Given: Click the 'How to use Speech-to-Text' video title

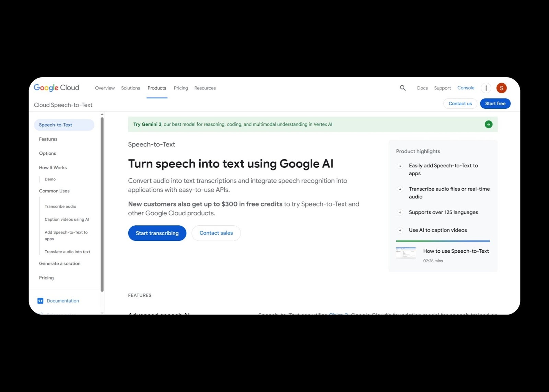Looking at the screenshot, I should (456, 251).
